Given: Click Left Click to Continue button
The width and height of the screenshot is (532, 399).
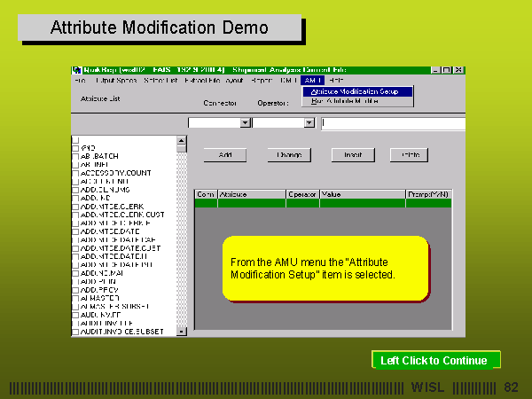Looking at the screenshot, I should coord(434,360).
